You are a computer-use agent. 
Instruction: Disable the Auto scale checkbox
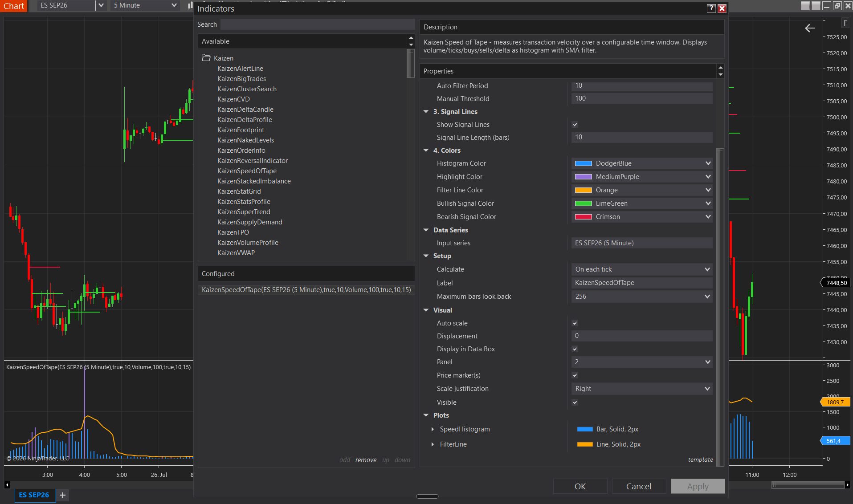pos(575,323)
